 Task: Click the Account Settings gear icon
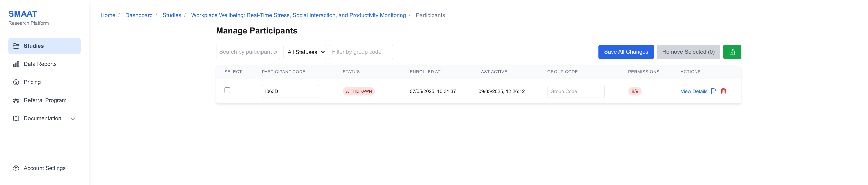16,168
